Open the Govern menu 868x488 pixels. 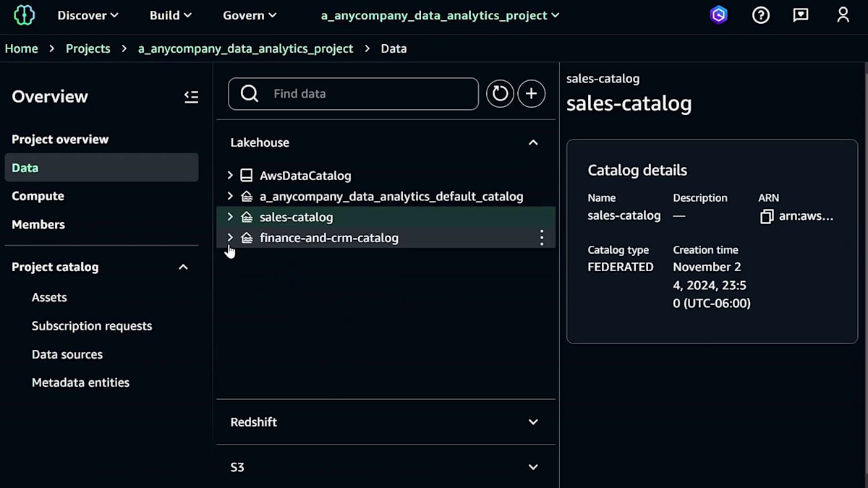click(x=250, y=15)
